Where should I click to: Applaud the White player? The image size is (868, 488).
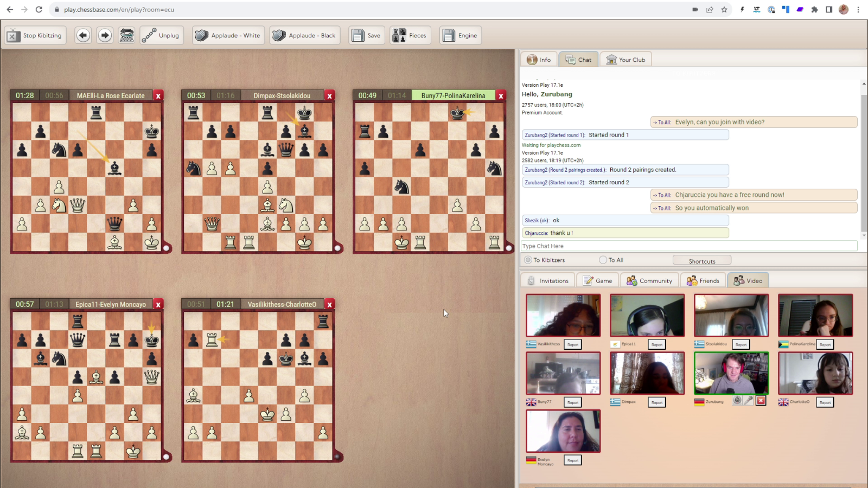228,35
